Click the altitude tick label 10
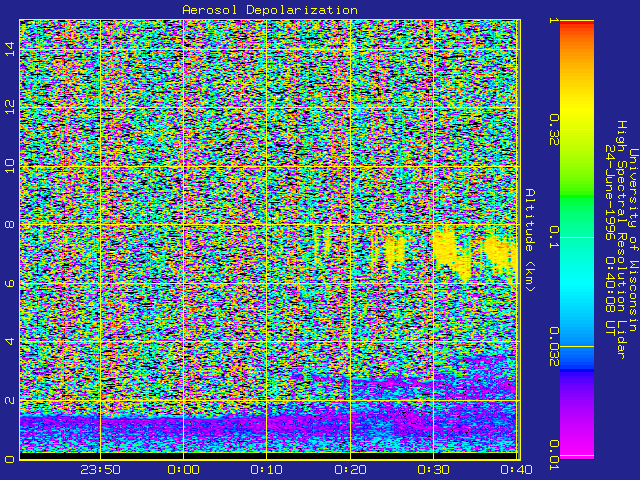 (x=9, y=166)
